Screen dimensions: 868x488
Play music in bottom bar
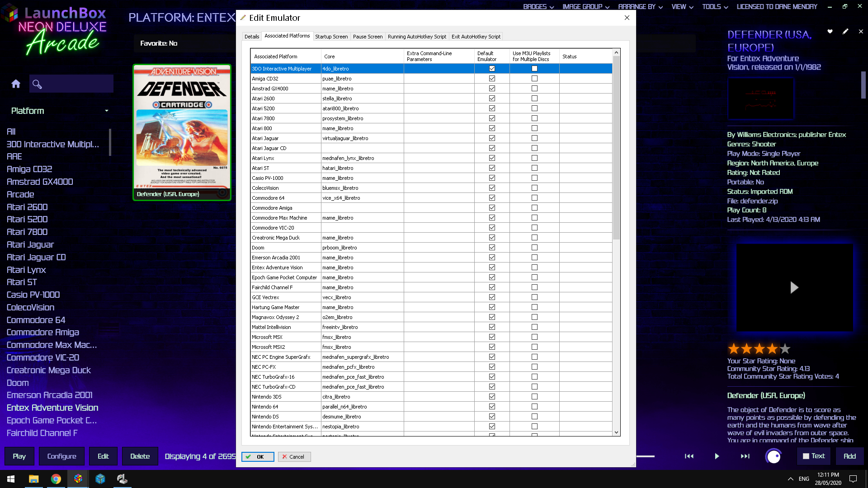[717, 456]
